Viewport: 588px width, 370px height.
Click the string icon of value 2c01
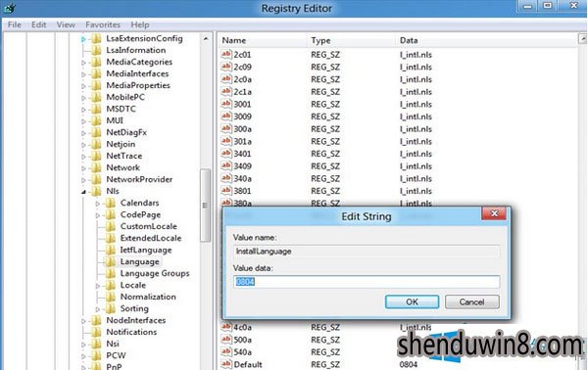tap(226, 54)
